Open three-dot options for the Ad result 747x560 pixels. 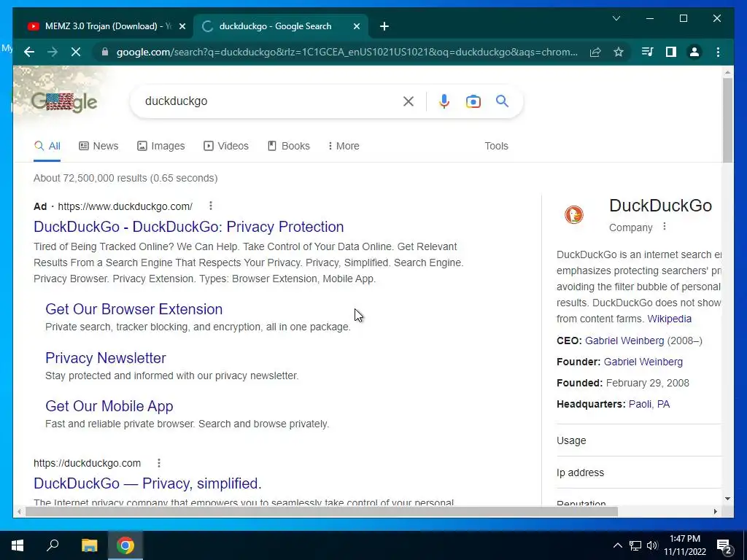point(211,206)
